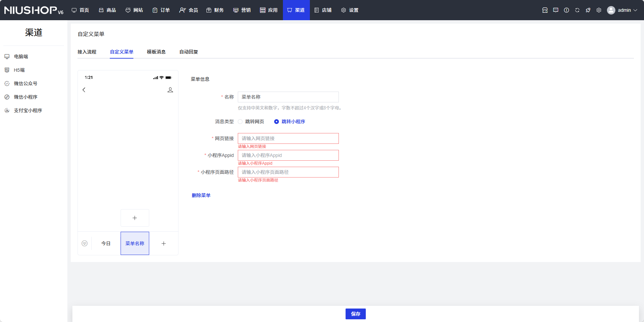Select the 跳转小程序 radio option
Viewport: 644px width, 322px height.
coord(276,122)
